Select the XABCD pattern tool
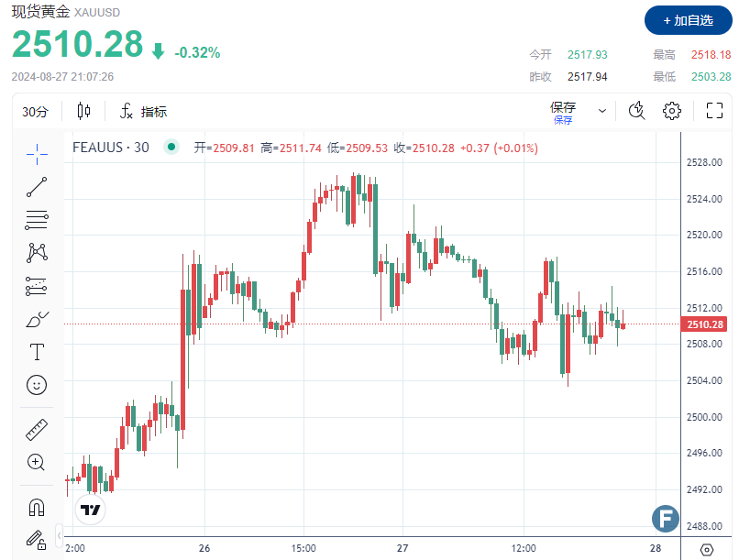Image resolution: width=739 pixels, height=560 pixels. pyautogui.click(x=37, y=252)
